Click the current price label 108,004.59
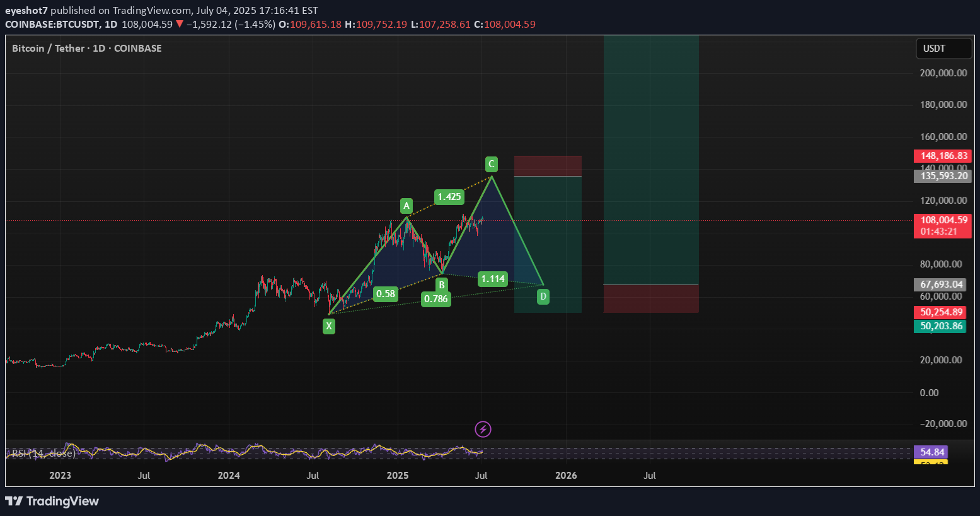980x516 pixels. click(x=943, y=220)
